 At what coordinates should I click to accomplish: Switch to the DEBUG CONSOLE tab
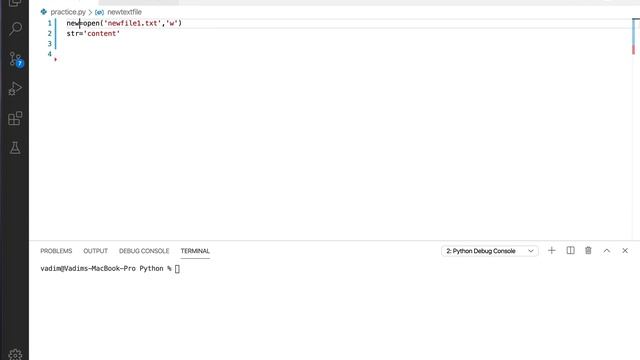click(x=144, y=251)
